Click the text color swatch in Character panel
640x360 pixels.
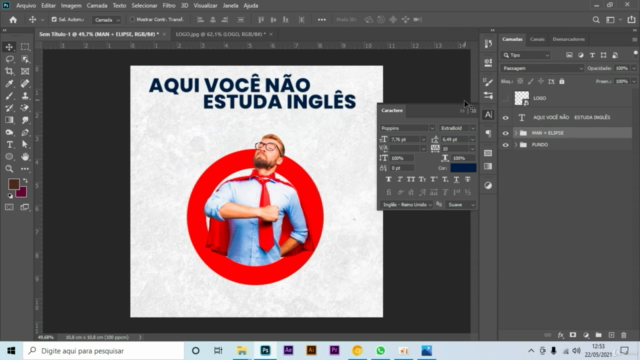coord(463,168)
